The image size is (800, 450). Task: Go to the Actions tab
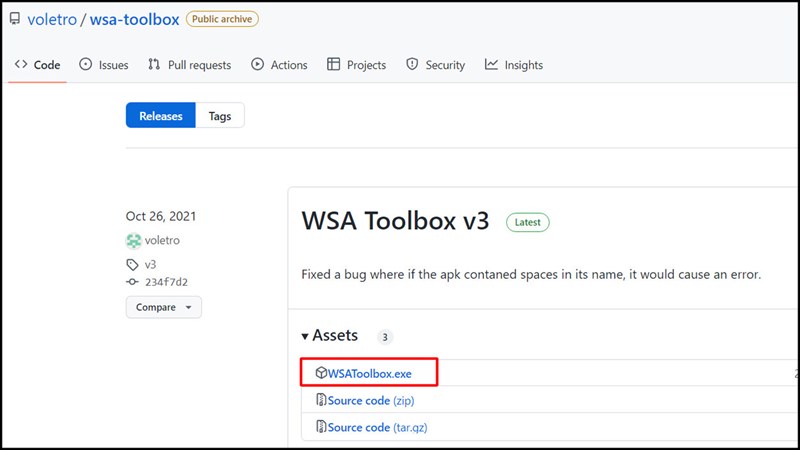(280, 65)
